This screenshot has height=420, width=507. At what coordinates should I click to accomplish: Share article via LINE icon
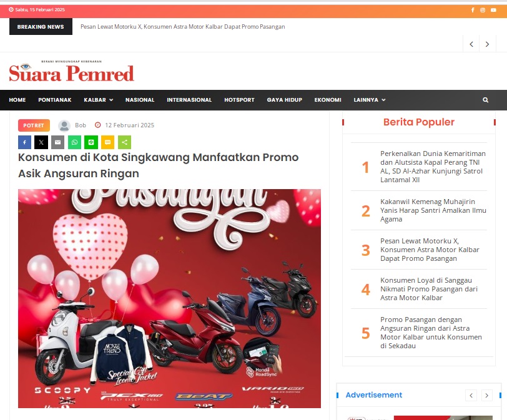click(x=91, y=142)
